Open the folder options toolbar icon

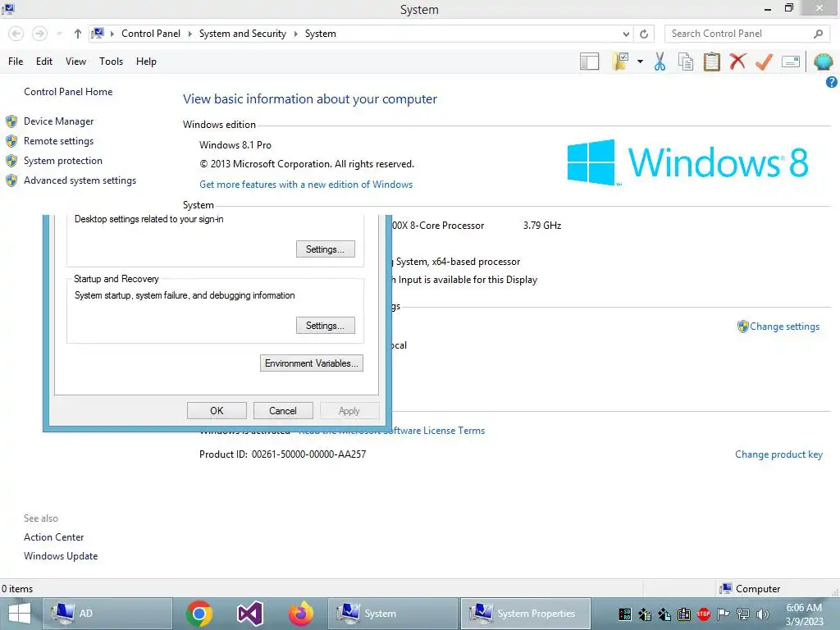click(x=621, y=62)
